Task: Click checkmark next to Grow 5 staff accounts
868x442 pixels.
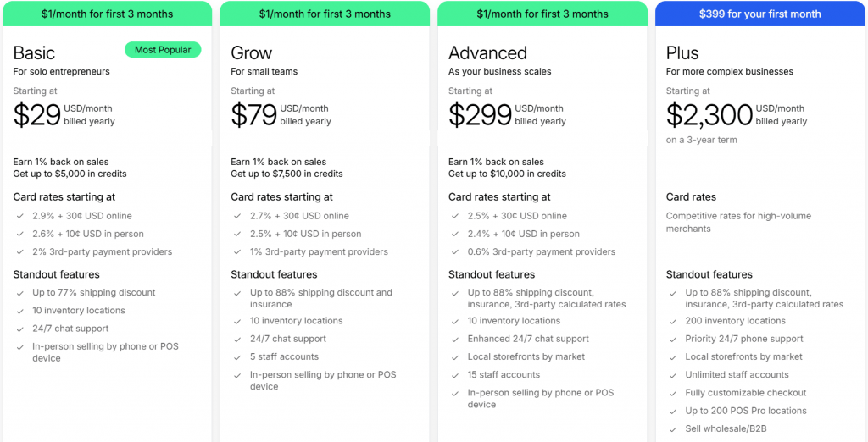Action: point(237,357)
